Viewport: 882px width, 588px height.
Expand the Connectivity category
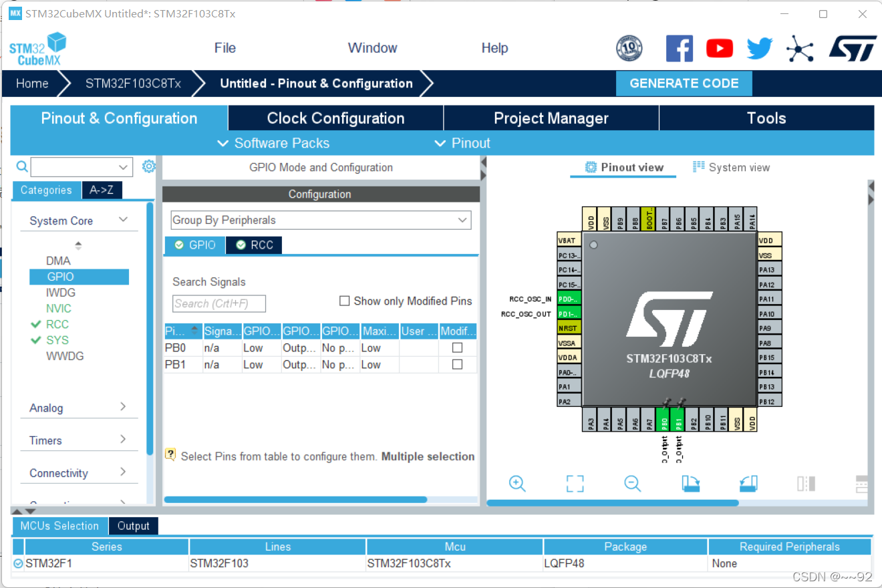[123, 472]
